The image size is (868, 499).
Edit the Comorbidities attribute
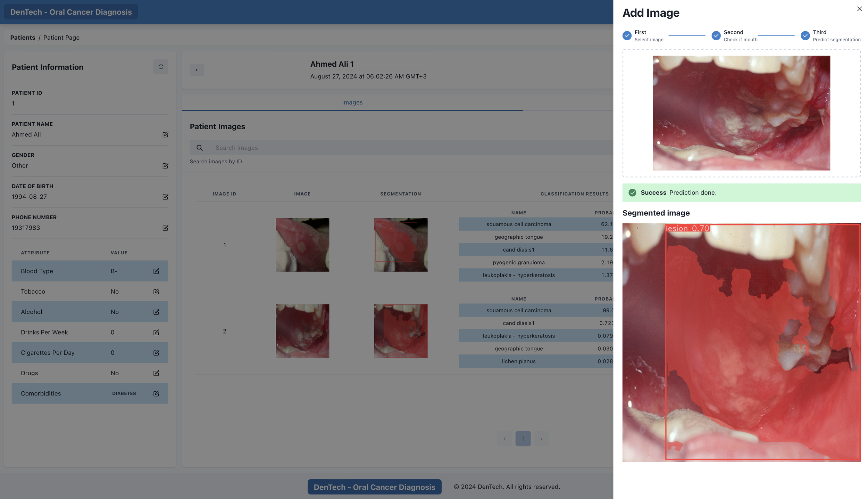pos(156,393)
